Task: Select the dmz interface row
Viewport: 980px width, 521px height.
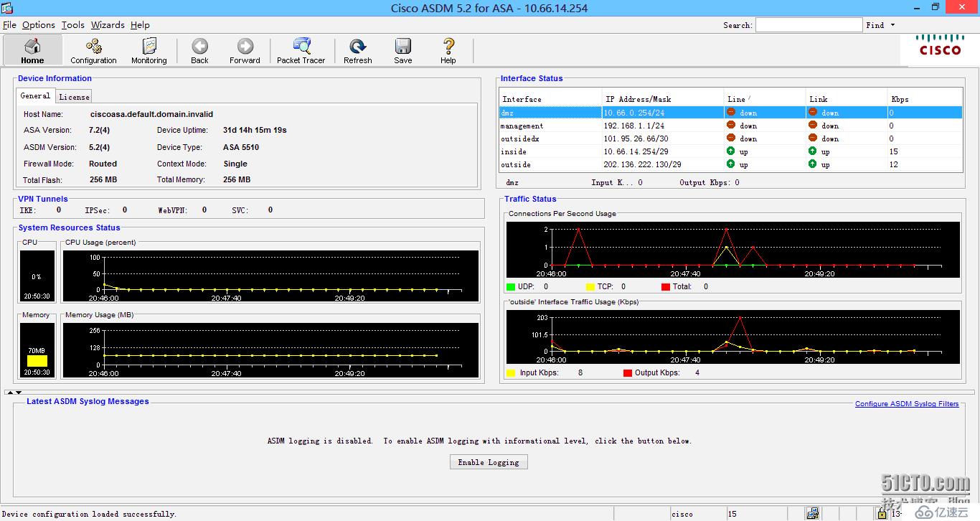Action: pyautogui.click(x=730, y=113)
